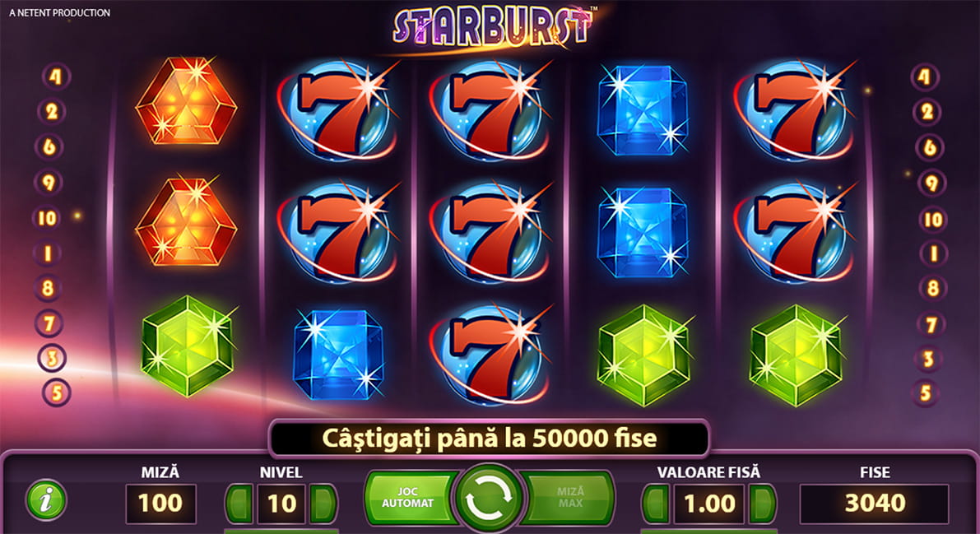Select the MIZĂ MAX bet button
This screenshot has height=534, width=980.
pos(568,498)
